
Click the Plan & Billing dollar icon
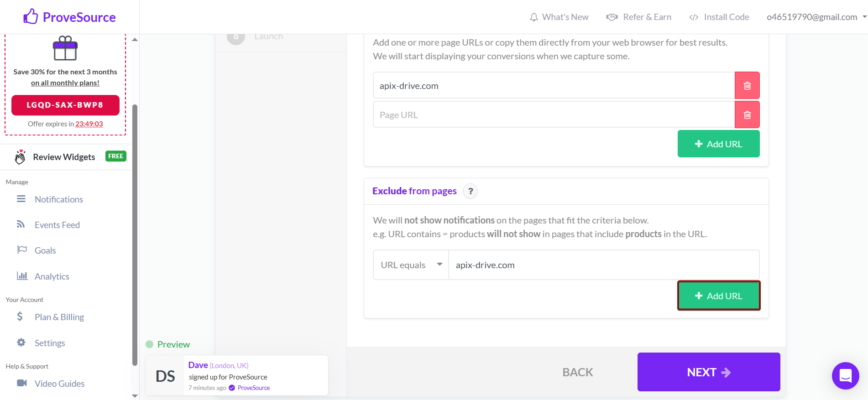point(20,317)
